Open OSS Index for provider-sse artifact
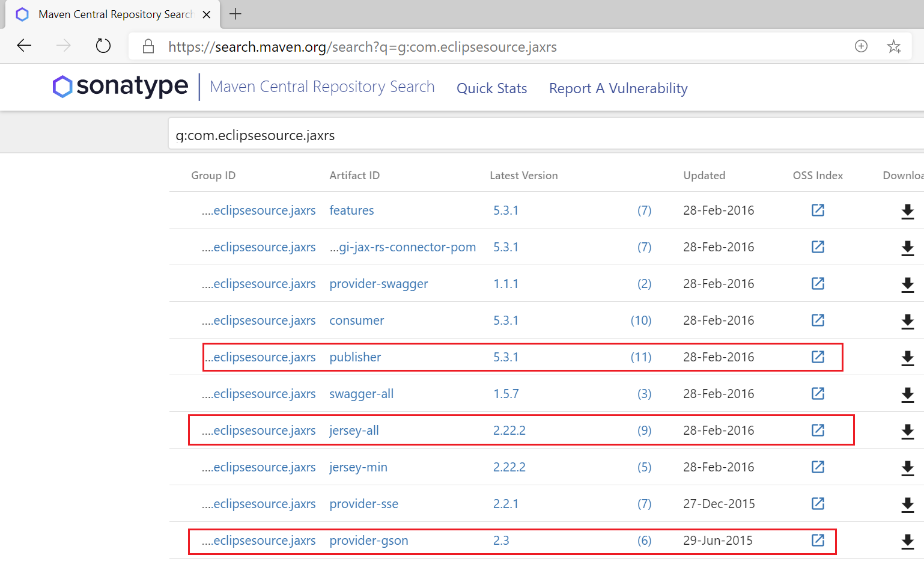The height and width of the screenshot is (561, 924). pos(818,503)
